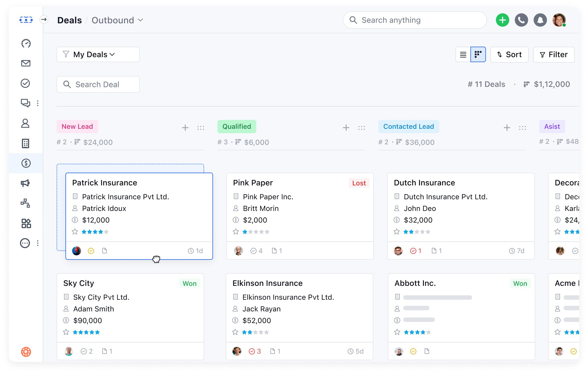The image size is (588, 373).
Task: Switch to kanban grid view
Action: 478,54
